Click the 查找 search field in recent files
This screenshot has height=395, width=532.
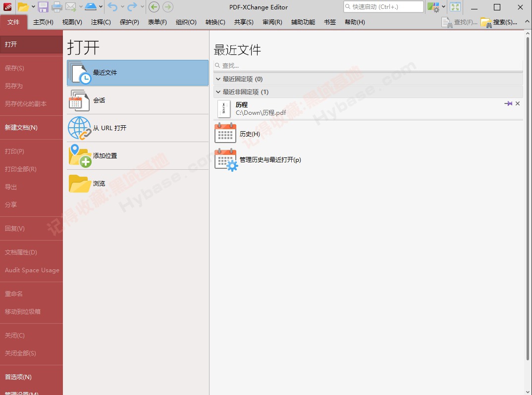click(368, 65)
